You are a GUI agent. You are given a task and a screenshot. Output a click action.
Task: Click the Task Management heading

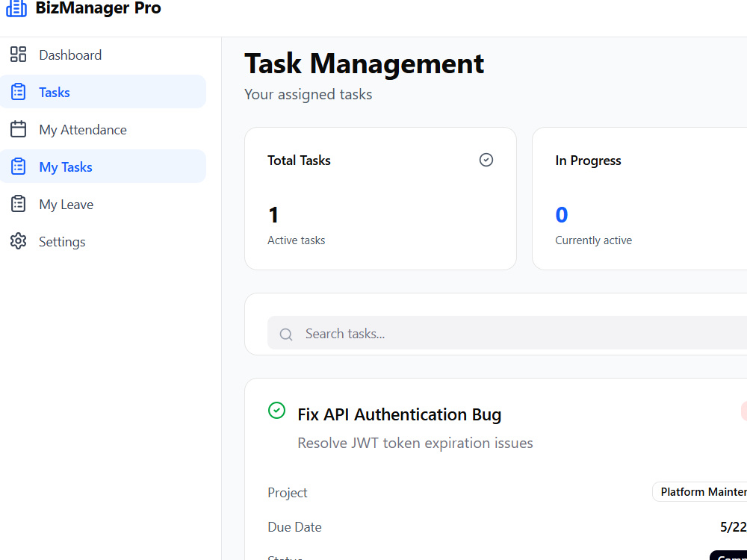(365, 63)
